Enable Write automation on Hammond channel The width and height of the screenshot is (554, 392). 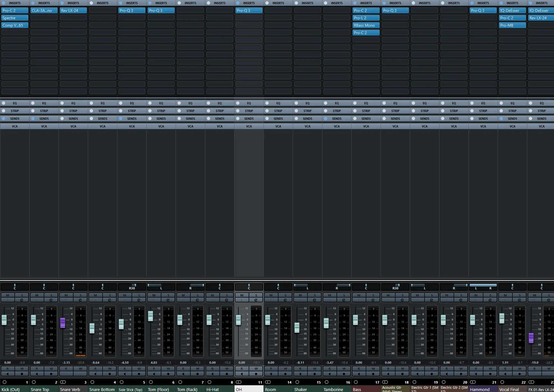[490, 369]
